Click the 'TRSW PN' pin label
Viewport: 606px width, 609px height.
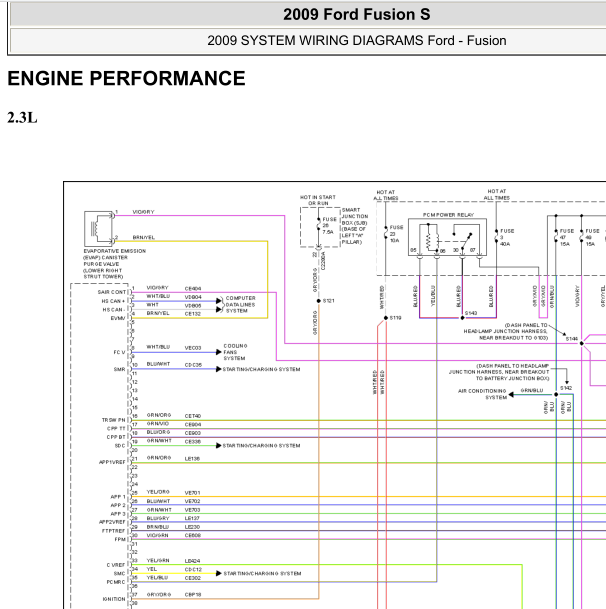(x=113, y=420)
